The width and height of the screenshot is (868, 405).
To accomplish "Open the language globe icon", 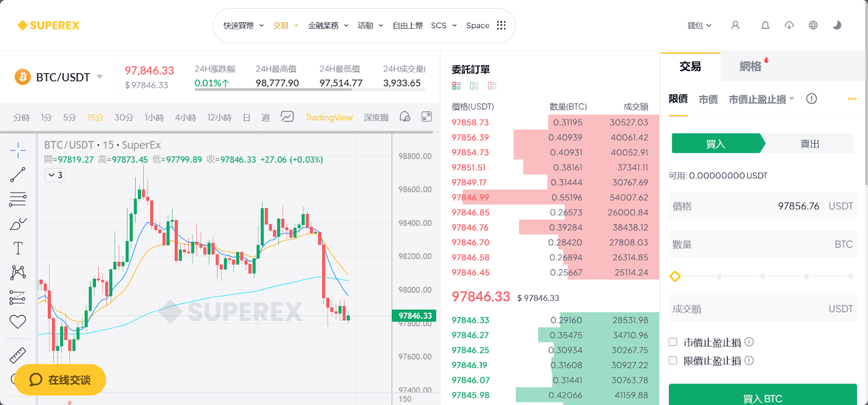I will [x=813, y=25].
